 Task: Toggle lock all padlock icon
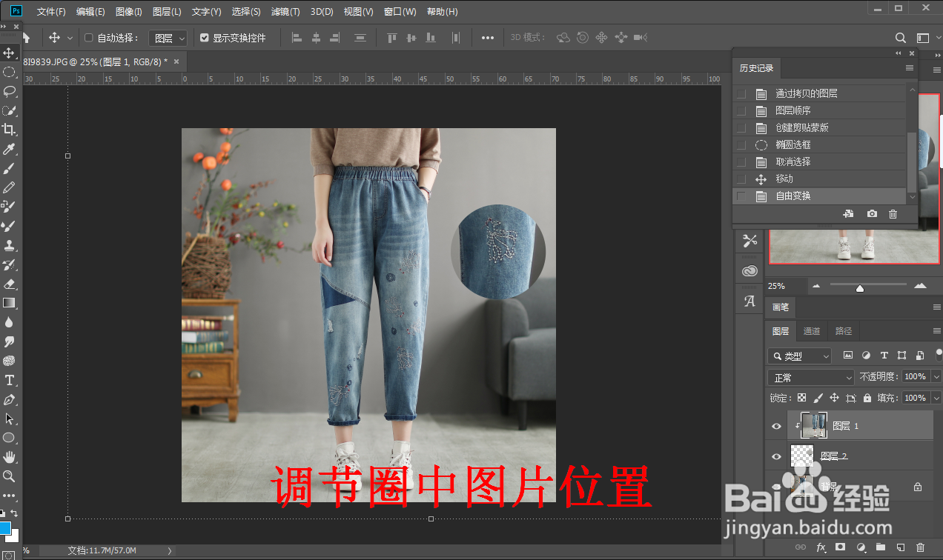867,398
